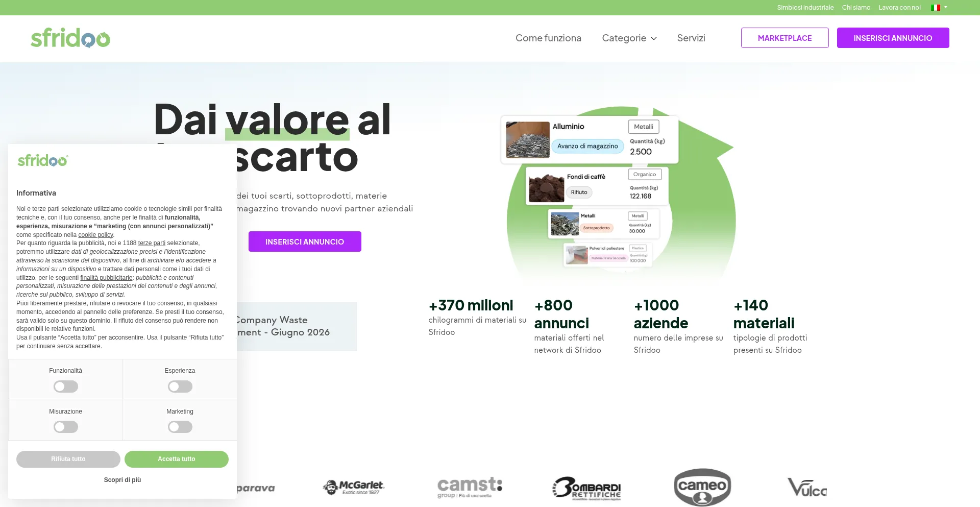Click the '+370 milioni' statistic
This screenshot has height=507, width=980.
pos(477,318)
